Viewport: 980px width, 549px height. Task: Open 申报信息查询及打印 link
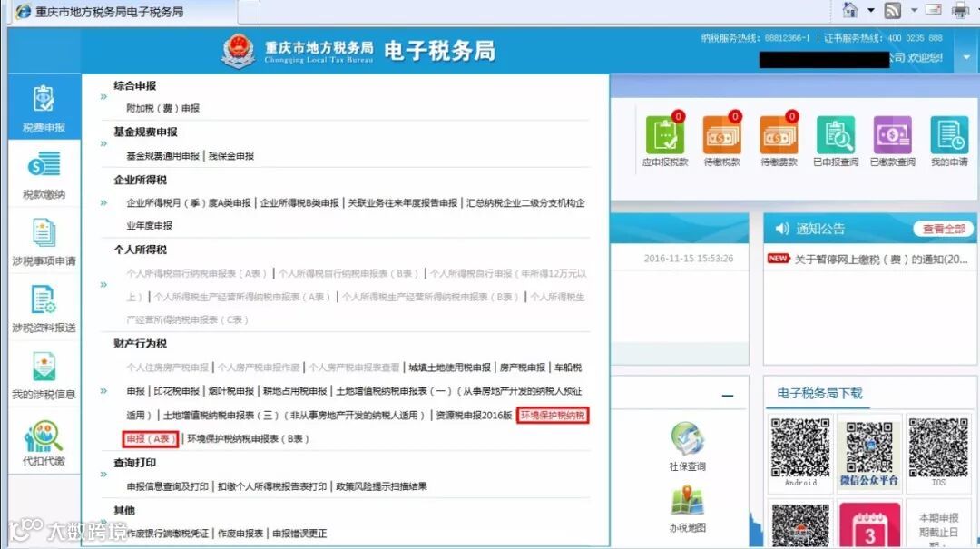point(167,485)
